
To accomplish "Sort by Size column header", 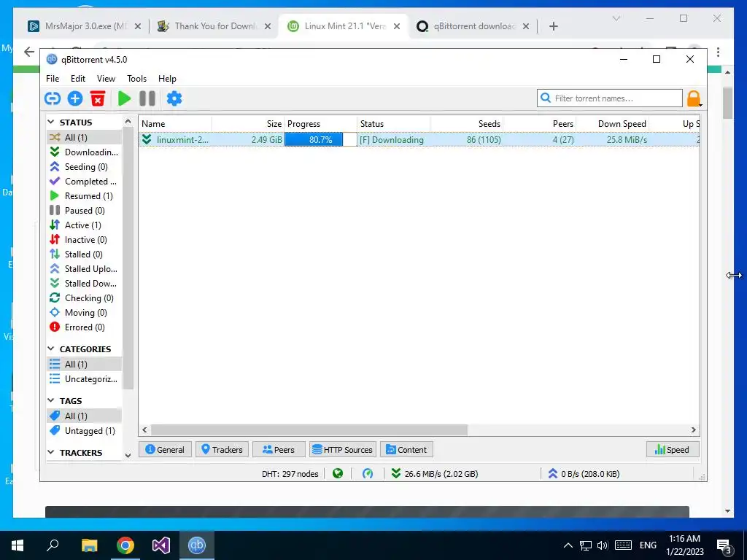I will pyautogui.click(x=248, y=124).
